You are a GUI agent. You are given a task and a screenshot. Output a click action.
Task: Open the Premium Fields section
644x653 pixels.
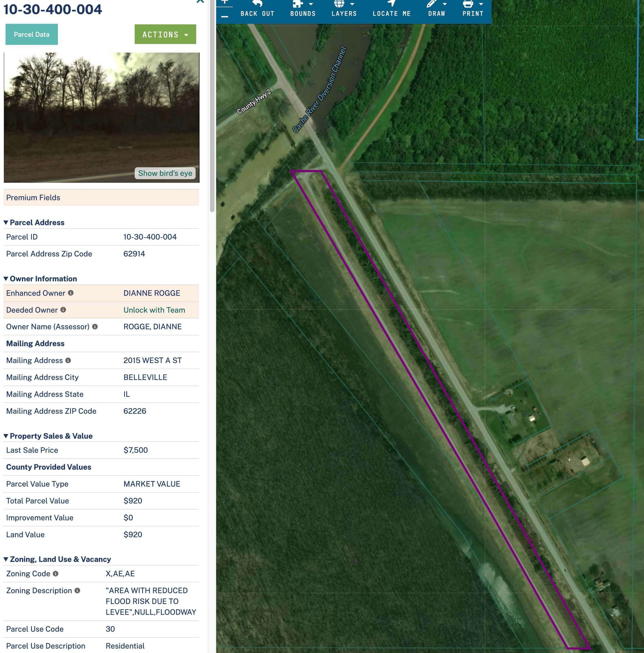pyautogui.click(x=33, y=197)
